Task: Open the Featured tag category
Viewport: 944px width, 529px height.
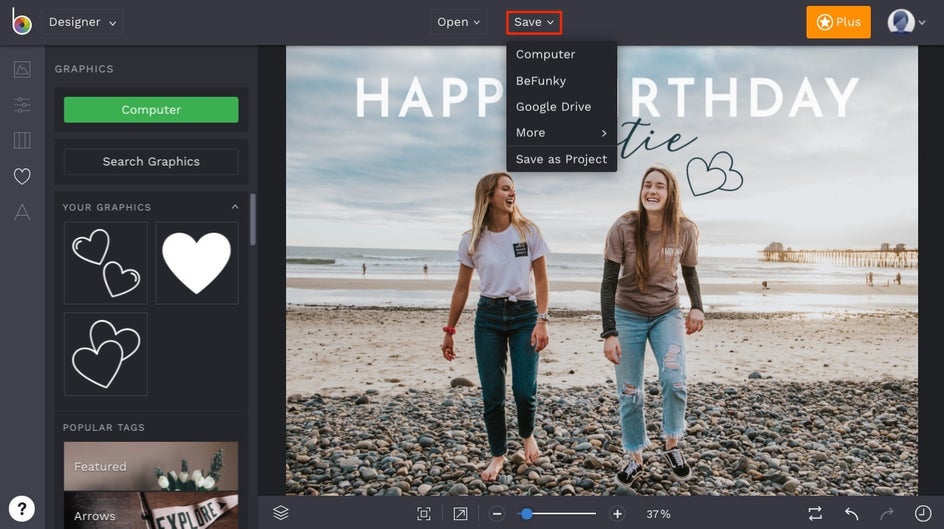Action: point(151,466)
